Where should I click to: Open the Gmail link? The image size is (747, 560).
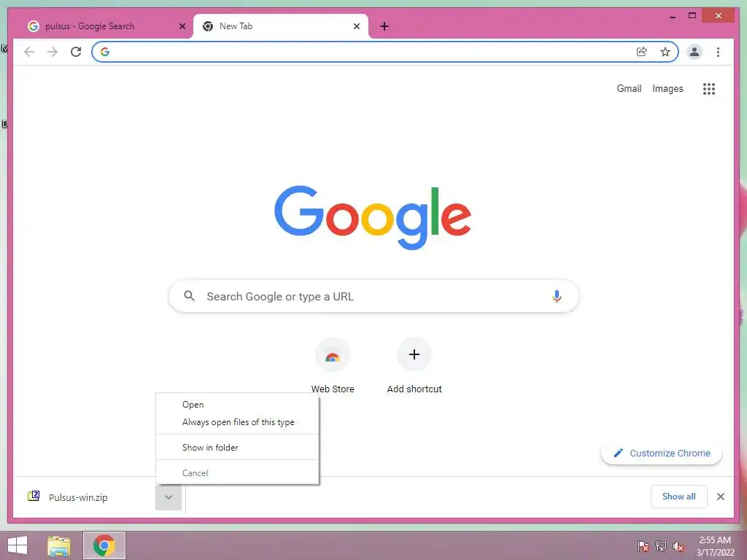[629, 88]
